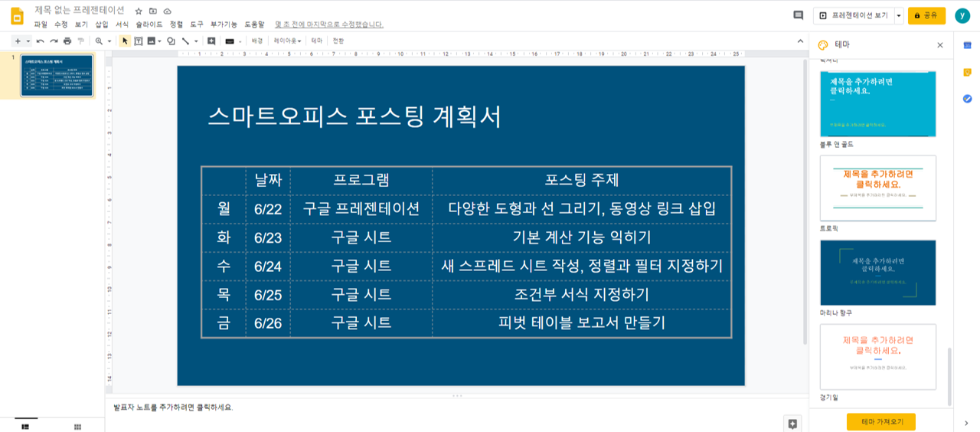
Task: Open Google Calendar side panel icon
Action: tap(967, 46)
